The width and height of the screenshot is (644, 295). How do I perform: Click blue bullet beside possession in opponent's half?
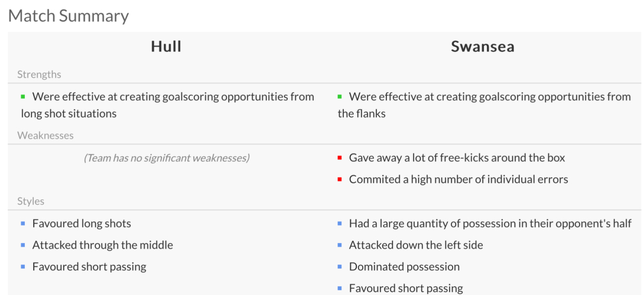pos(340,224)
